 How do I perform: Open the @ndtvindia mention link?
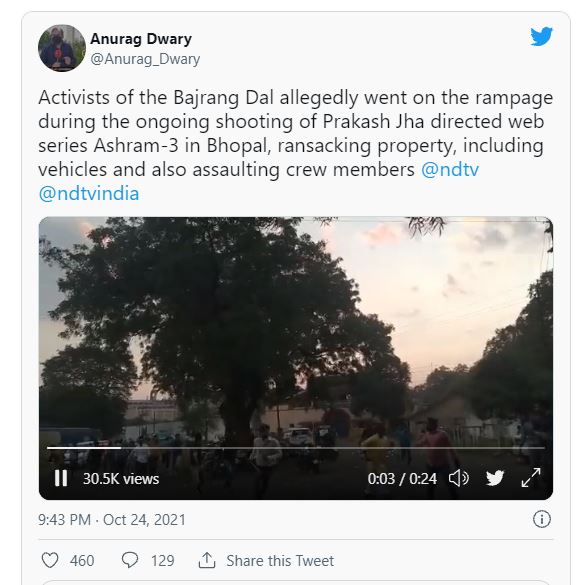[89, 194]
